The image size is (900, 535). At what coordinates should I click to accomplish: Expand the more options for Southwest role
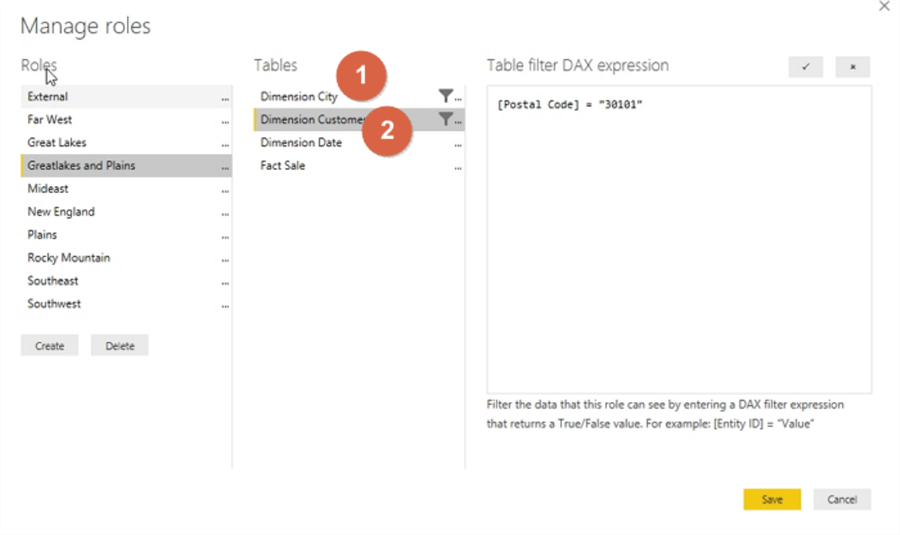tap(225, 305)
